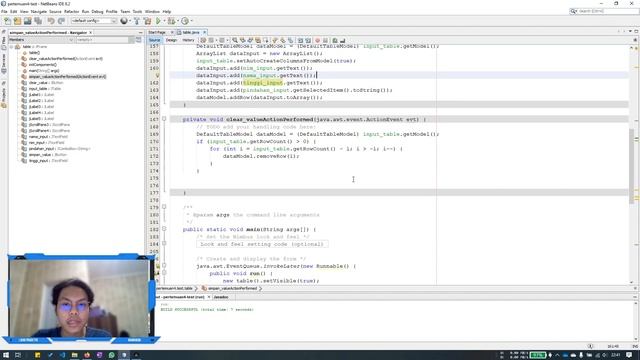Click the Open Project toolbar icon
Screen dimensions: 640x360
tap(27, 21)
